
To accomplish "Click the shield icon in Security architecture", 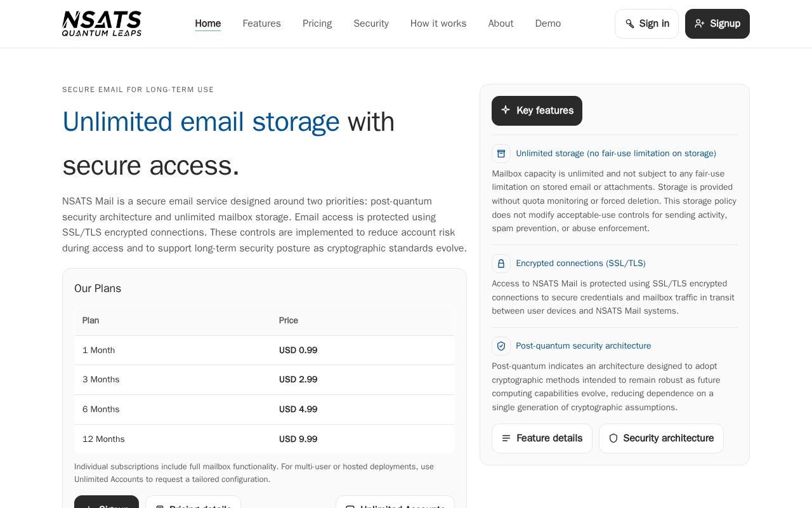I will tap(613, 438).
